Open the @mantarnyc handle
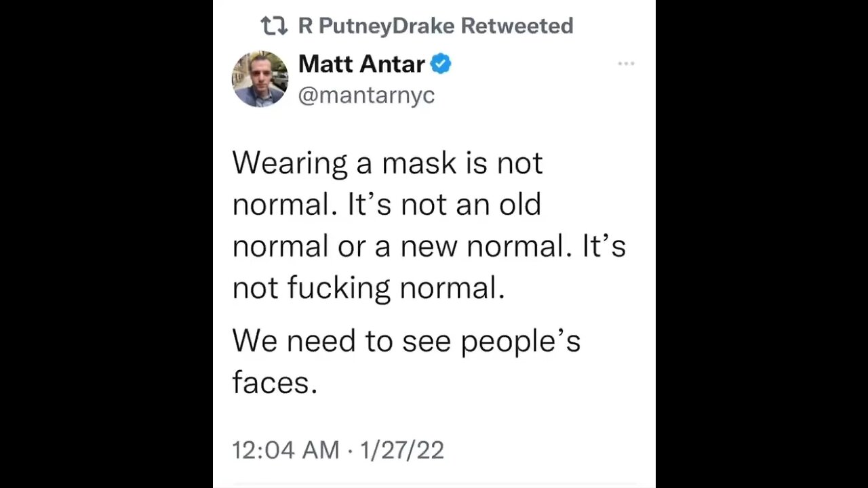 (366, 96)
